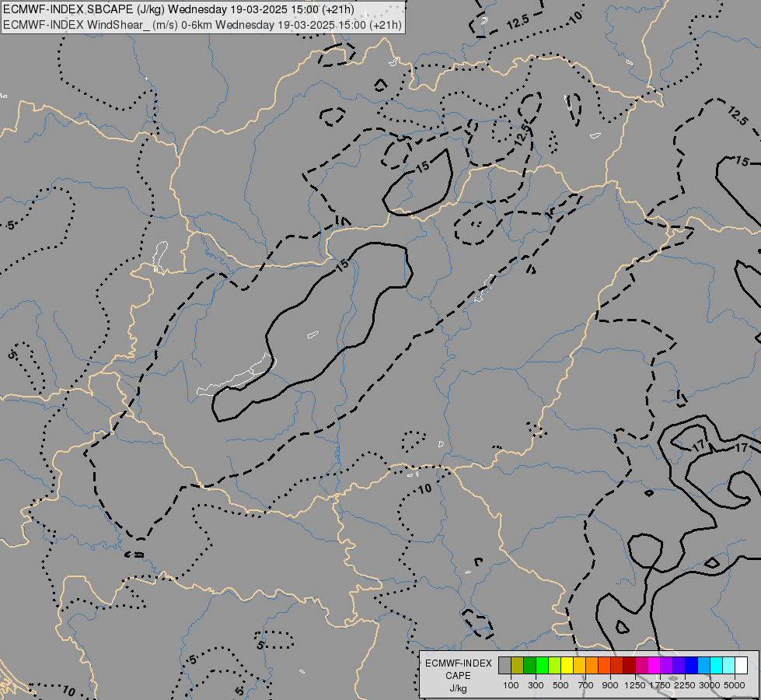
Task: Click the sky blue swatch left of 3000
Action: pos(703,666)
